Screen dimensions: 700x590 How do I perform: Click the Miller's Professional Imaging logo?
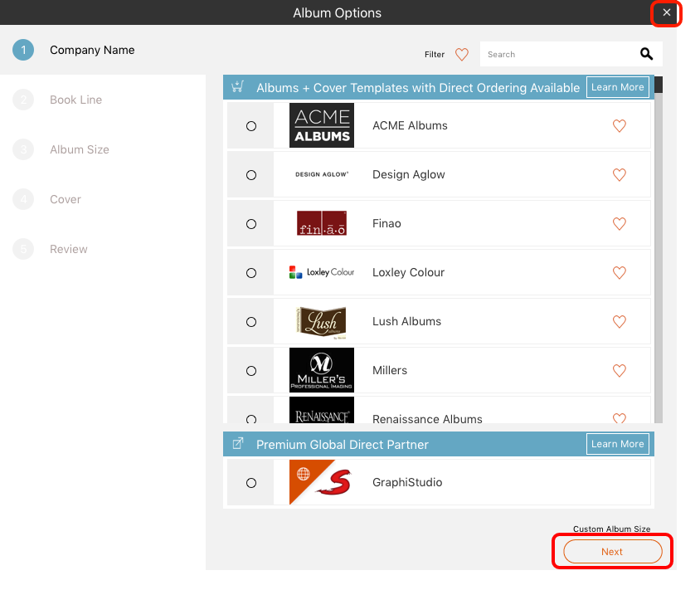coord(322,370)
